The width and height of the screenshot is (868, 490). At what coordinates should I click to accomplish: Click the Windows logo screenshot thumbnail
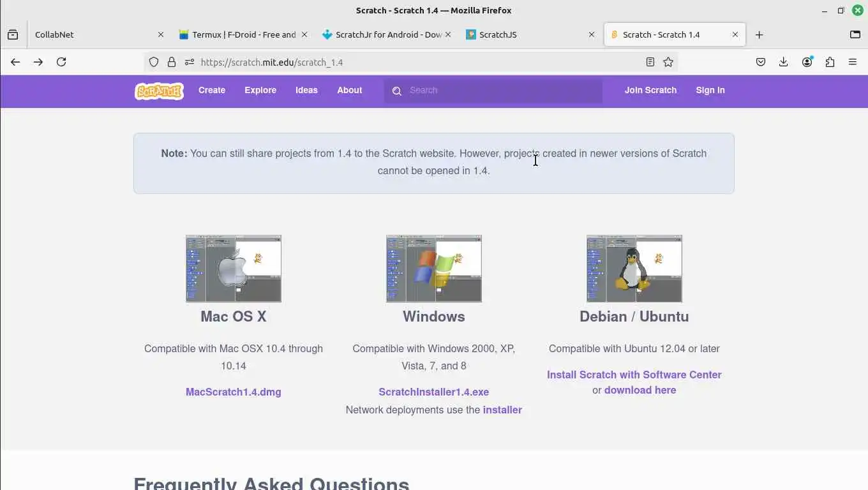coord(434,269)
